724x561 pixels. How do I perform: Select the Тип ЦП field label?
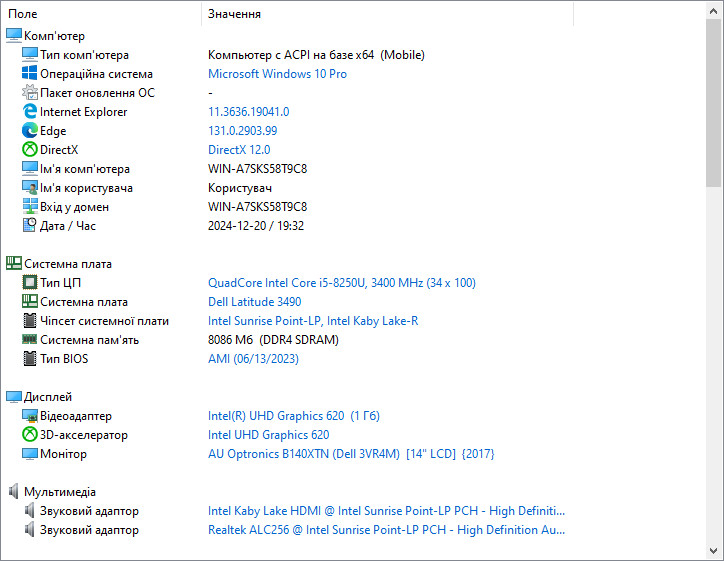(x=60, y=283)
